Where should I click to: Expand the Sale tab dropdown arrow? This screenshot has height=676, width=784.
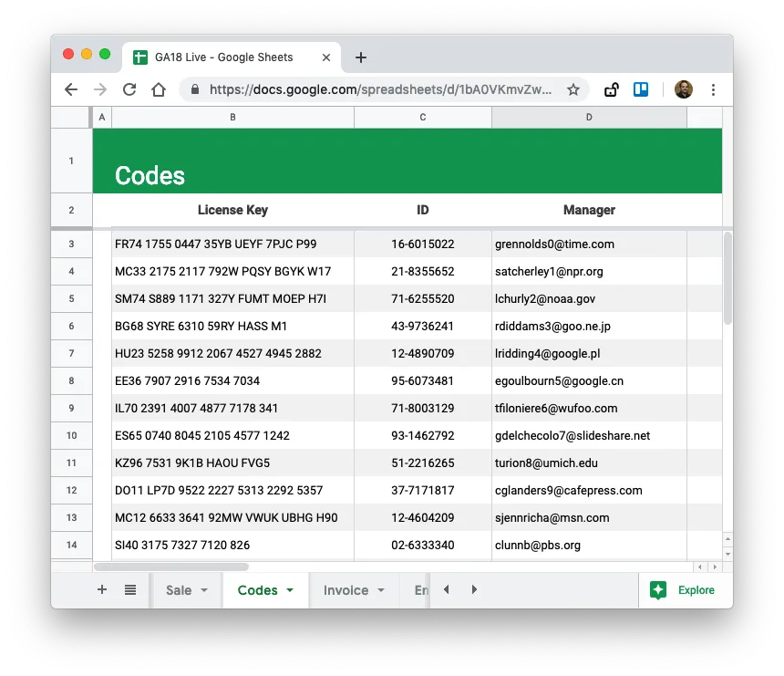click(204, 590)
